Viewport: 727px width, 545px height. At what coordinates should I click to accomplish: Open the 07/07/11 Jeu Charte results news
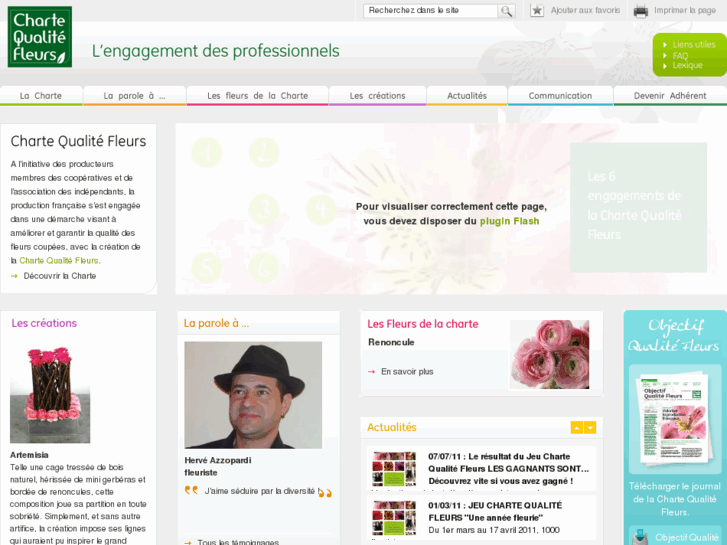[x=508, y=468]
